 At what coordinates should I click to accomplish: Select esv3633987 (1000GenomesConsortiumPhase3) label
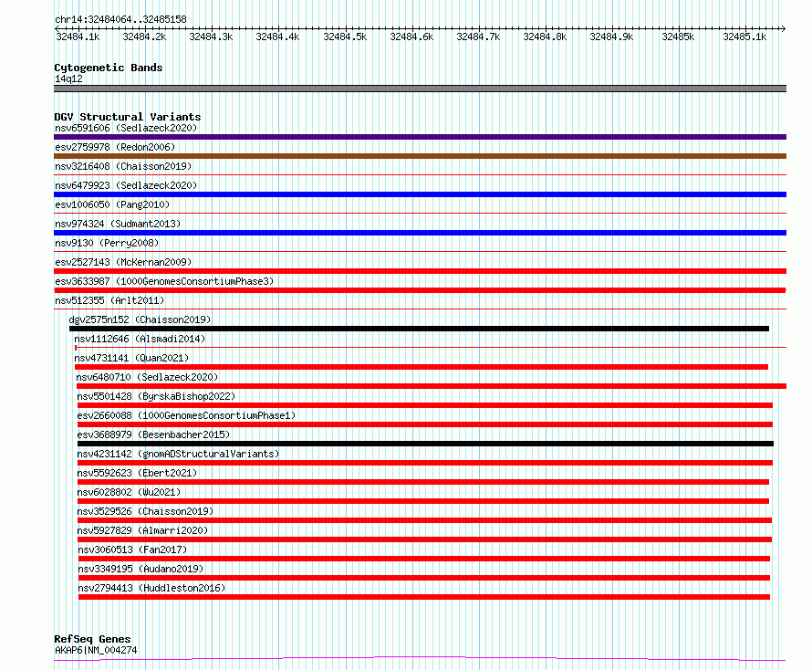[x=164, y=281]
